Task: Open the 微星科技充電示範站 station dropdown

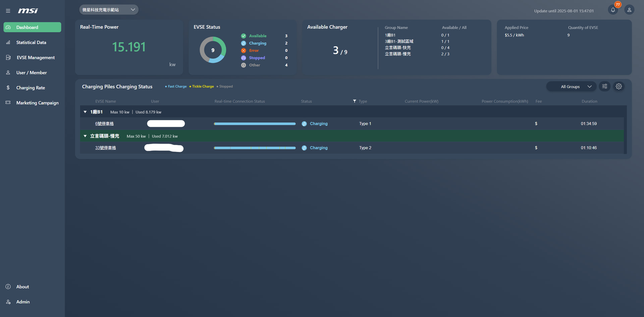Action: click(109, 10)
